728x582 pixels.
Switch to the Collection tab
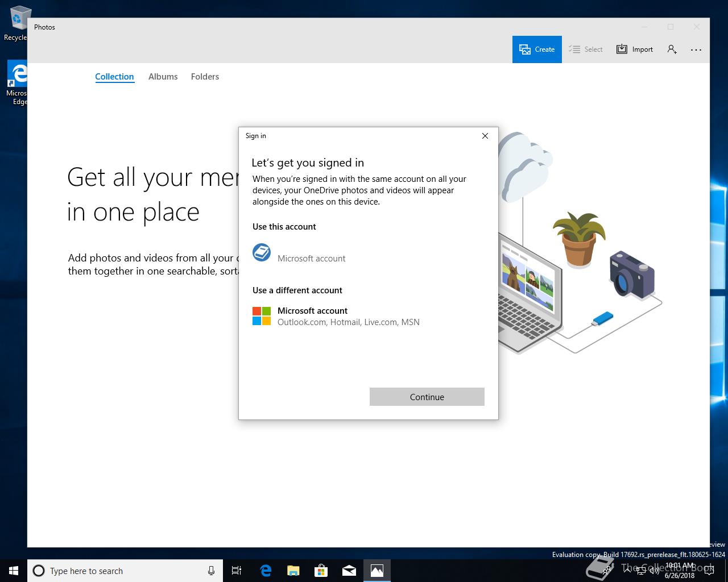point(114,77)
